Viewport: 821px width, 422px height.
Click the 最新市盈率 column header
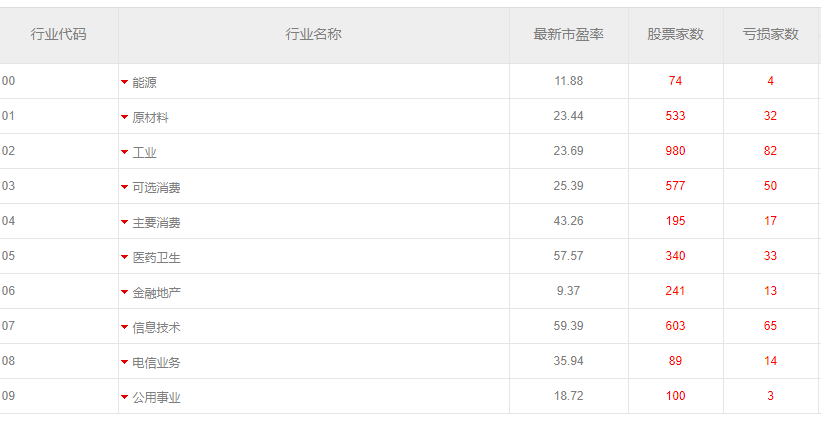[x=568, y=35]
